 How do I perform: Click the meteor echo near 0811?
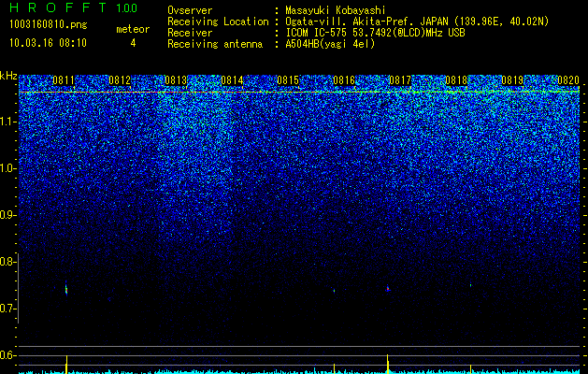coord(66,289)
